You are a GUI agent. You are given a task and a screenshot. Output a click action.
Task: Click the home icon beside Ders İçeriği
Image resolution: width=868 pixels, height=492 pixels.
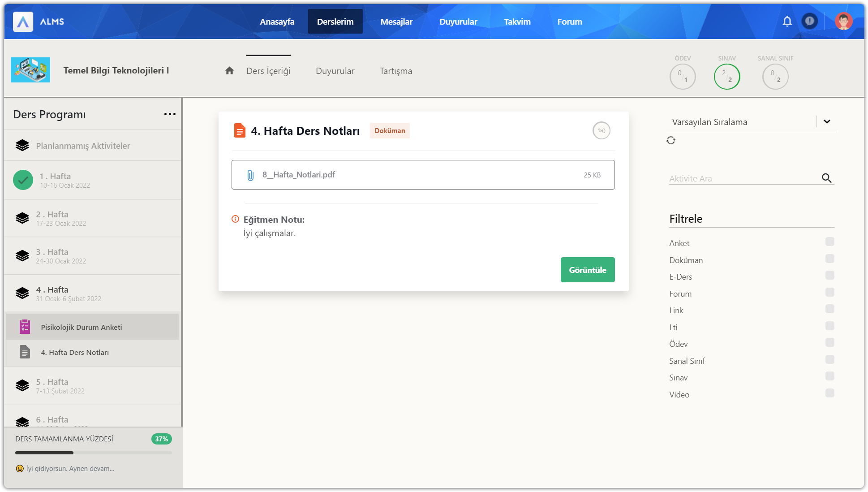point(229,71)
